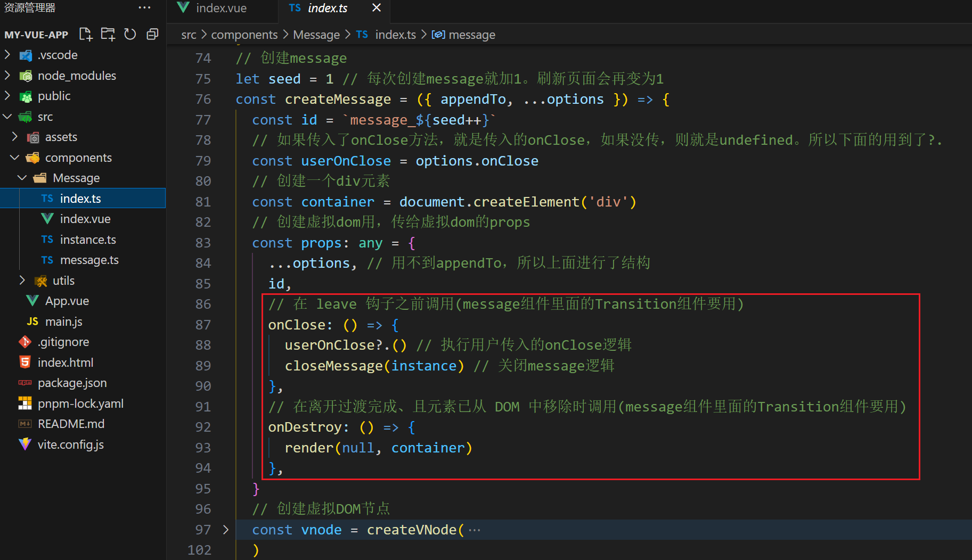Viewport: 972px width, 560px height.
Task: Collapse the Message folder chevron
Action: pyautogui.click(x=22, y=178)
